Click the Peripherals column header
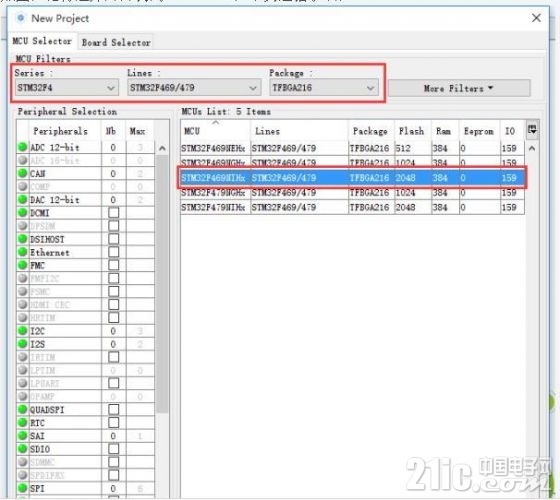Screen dimensions: 560x500 60,131
